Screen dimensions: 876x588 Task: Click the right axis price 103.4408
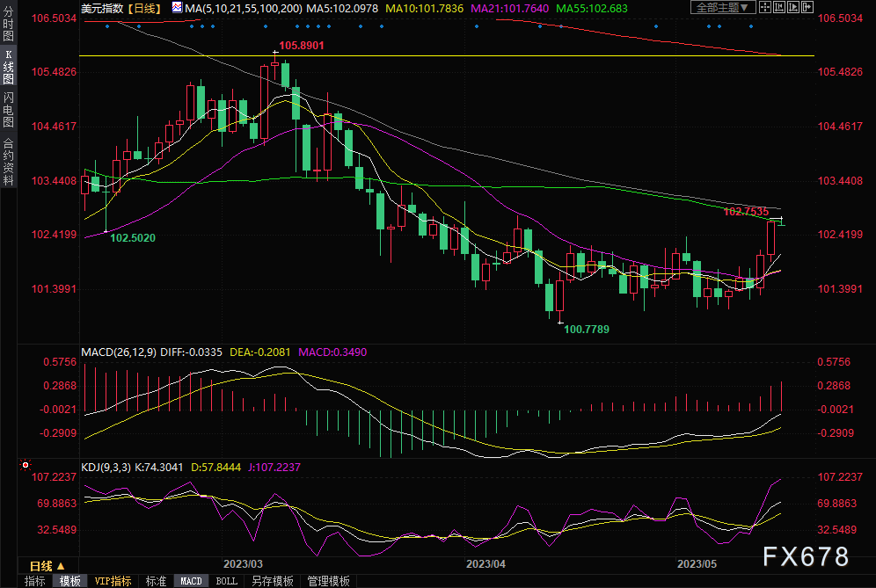(840, 181)
